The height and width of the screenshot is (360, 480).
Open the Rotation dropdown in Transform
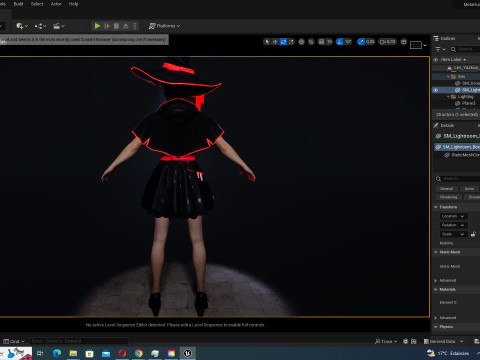coord(453,225)
